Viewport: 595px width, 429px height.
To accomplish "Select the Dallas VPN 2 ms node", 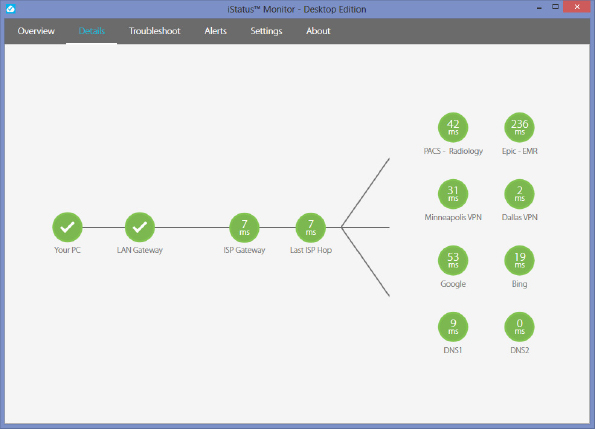I will (x=519, y=194).
